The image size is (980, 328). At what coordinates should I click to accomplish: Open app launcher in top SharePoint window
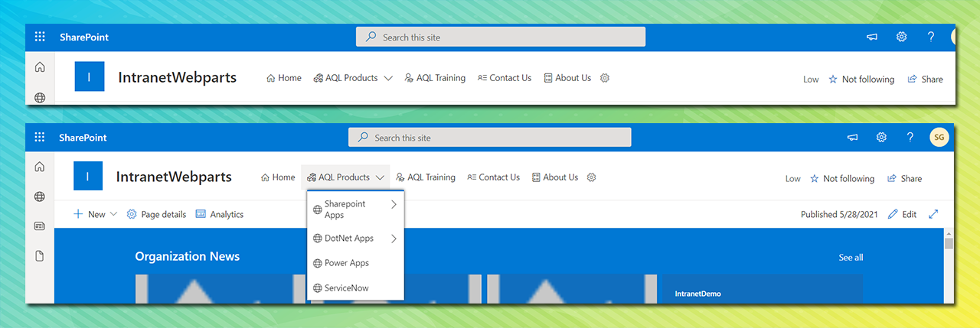(x=40, y=37)
